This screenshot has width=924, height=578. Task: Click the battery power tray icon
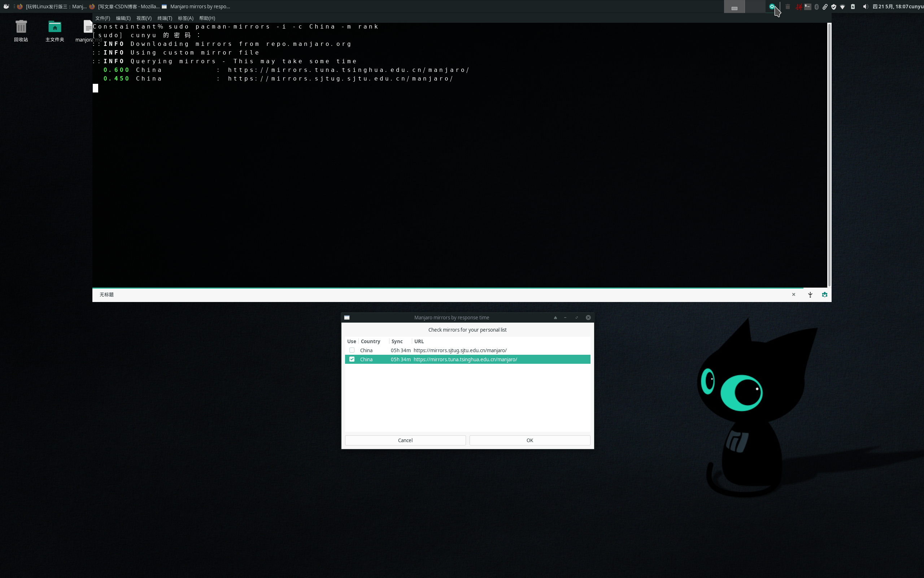853,7
